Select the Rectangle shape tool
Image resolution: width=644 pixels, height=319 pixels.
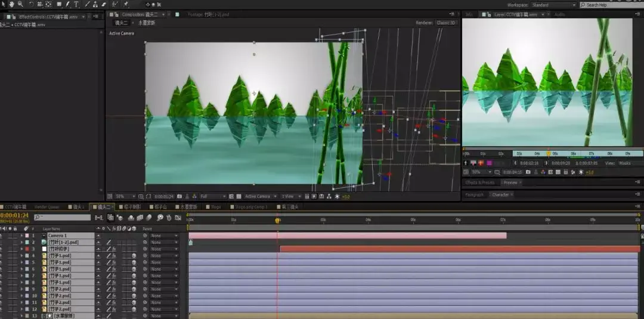click(59, 4)
